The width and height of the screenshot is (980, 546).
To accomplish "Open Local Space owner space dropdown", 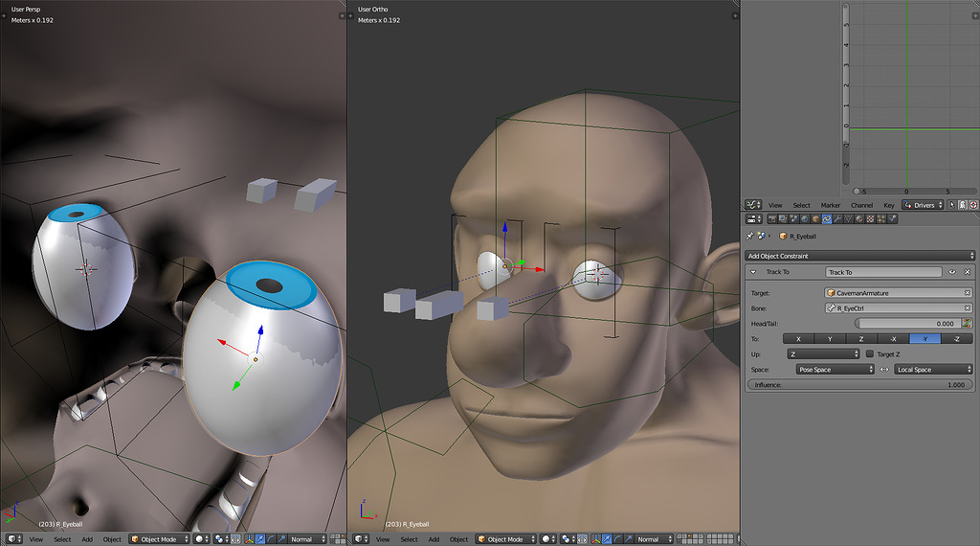I will click(934, 370).
